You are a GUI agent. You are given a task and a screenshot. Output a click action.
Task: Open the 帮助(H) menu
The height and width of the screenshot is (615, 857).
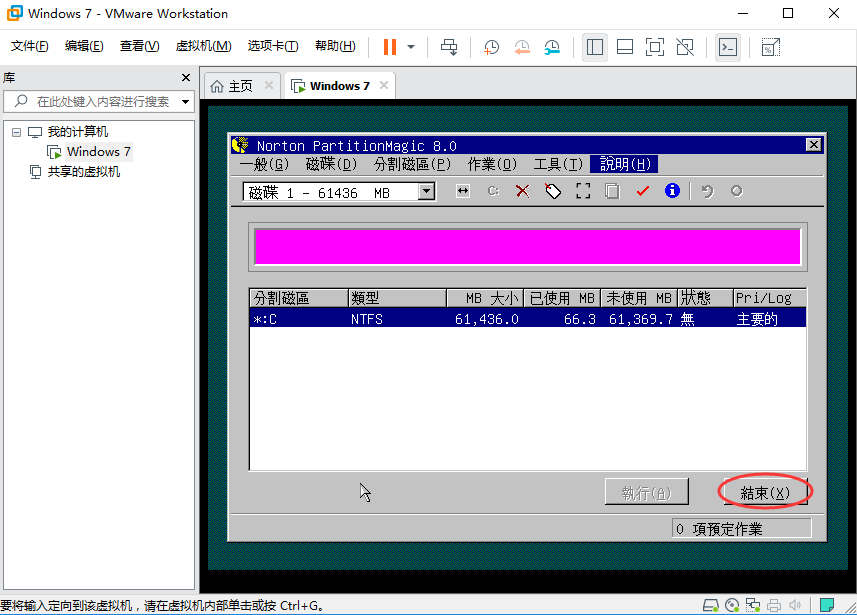coord(335,46)
